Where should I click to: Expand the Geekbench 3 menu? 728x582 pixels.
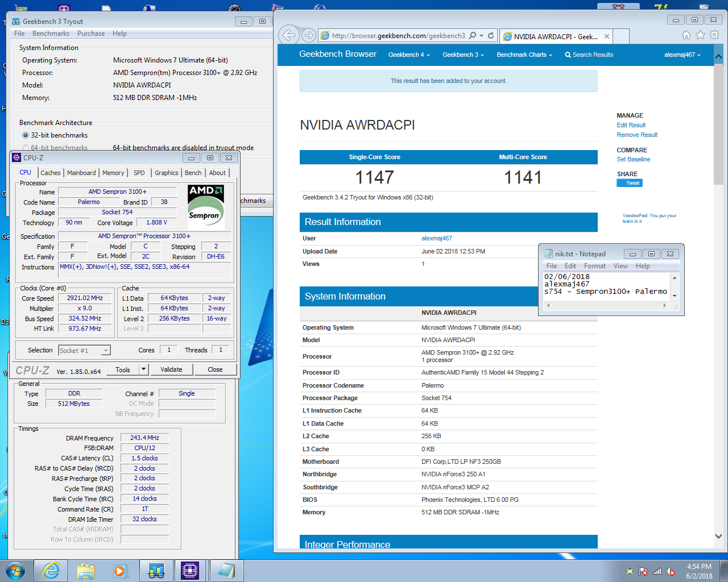(463, 55)
